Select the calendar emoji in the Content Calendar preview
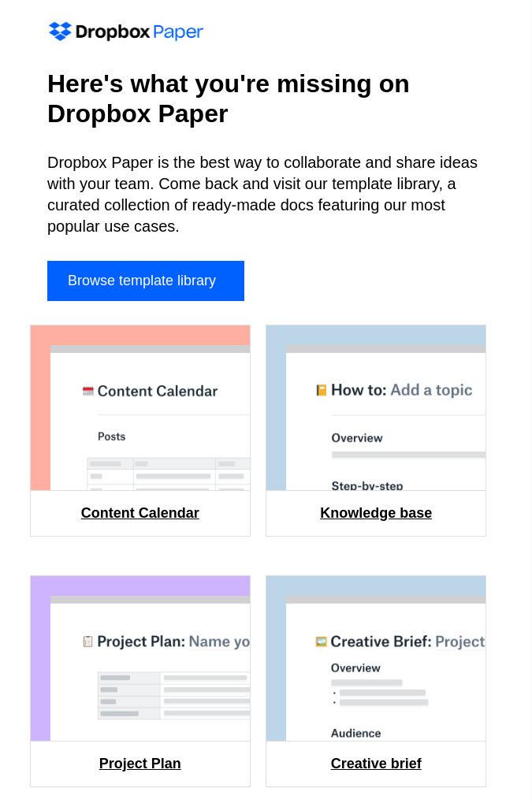The image size is (532, 803). (x=87, y=390)
